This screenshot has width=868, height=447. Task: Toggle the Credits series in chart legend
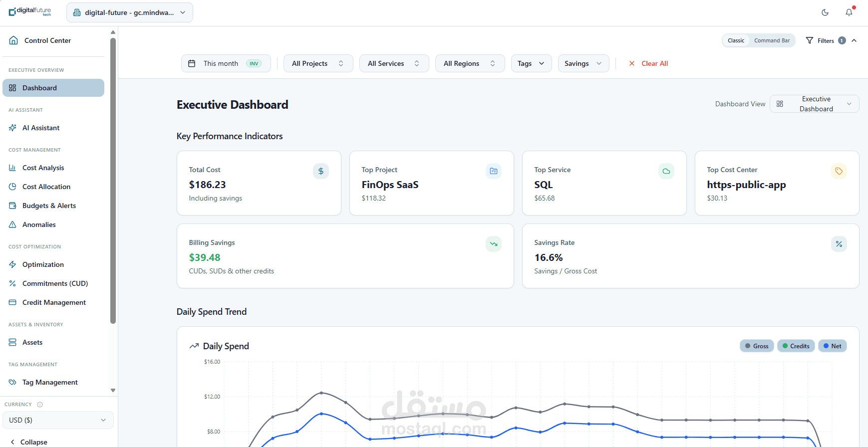[x=796, y=346]
